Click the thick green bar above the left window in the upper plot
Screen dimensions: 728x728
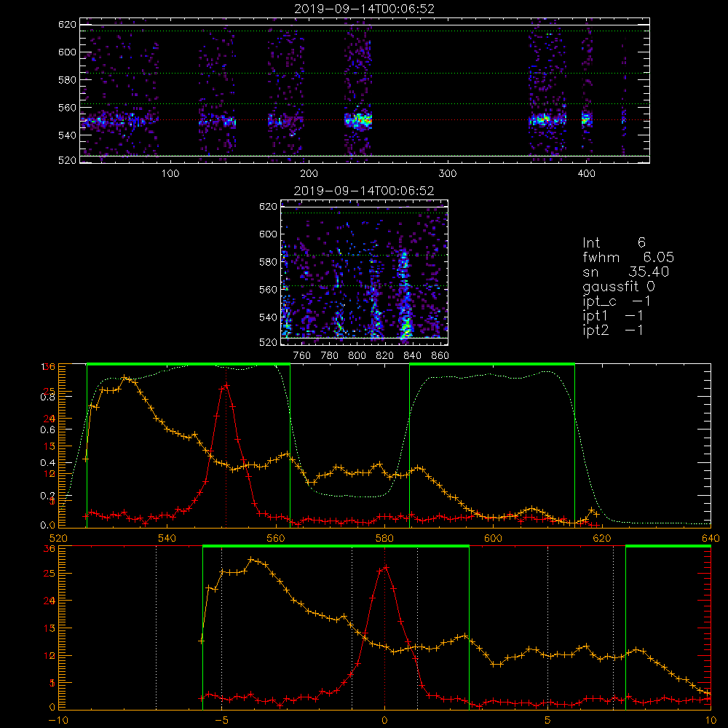point(189,365)
